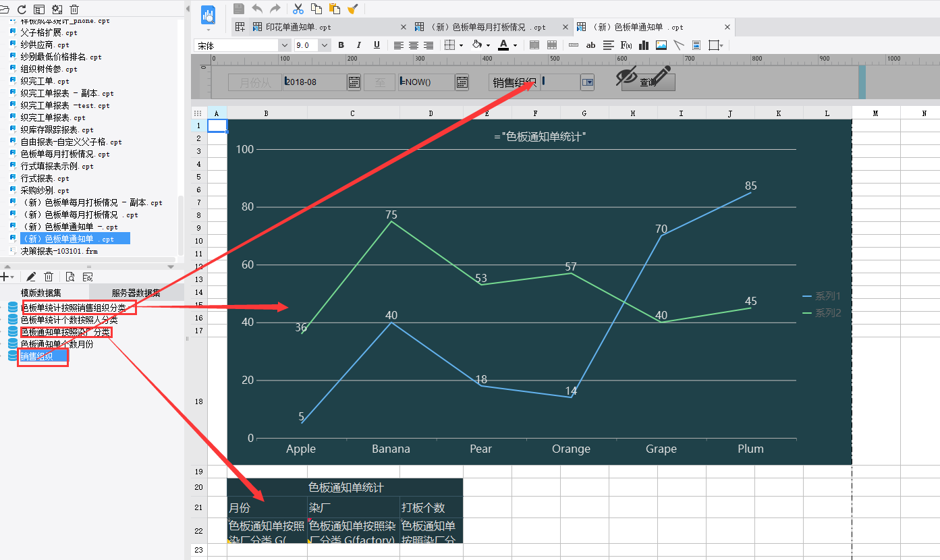Insert a slope line into the cell
The height and width of the screenshot is (560, 940).
pyautogui.click(x=679, y=45)
